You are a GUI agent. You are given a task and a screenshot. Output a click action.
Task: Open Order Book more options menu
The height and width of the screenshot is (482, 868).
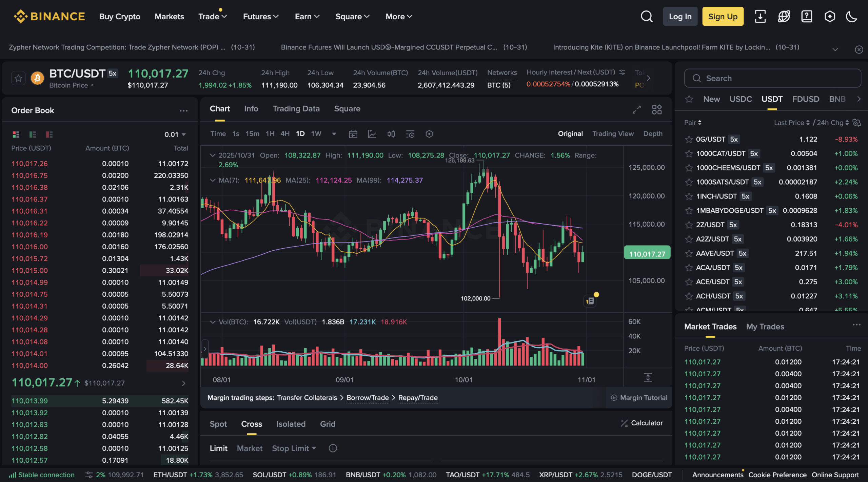183,111
